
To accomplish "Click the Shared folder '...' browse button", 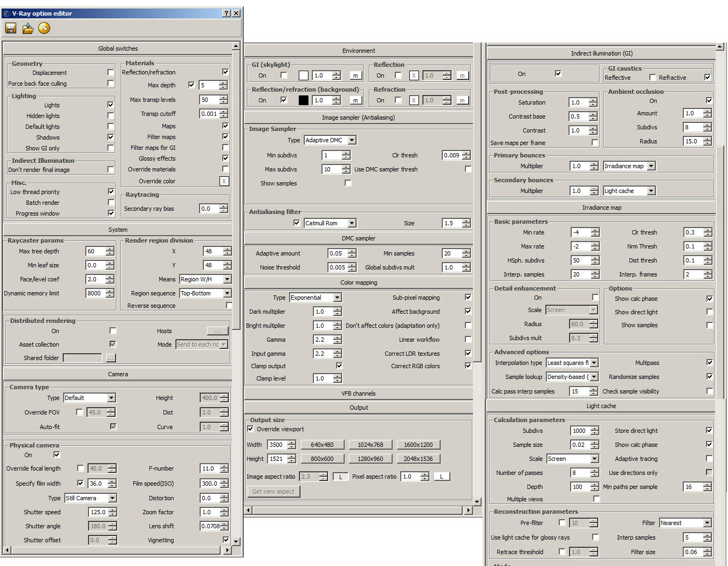I will pyautogui.click(x=111, y=358).
